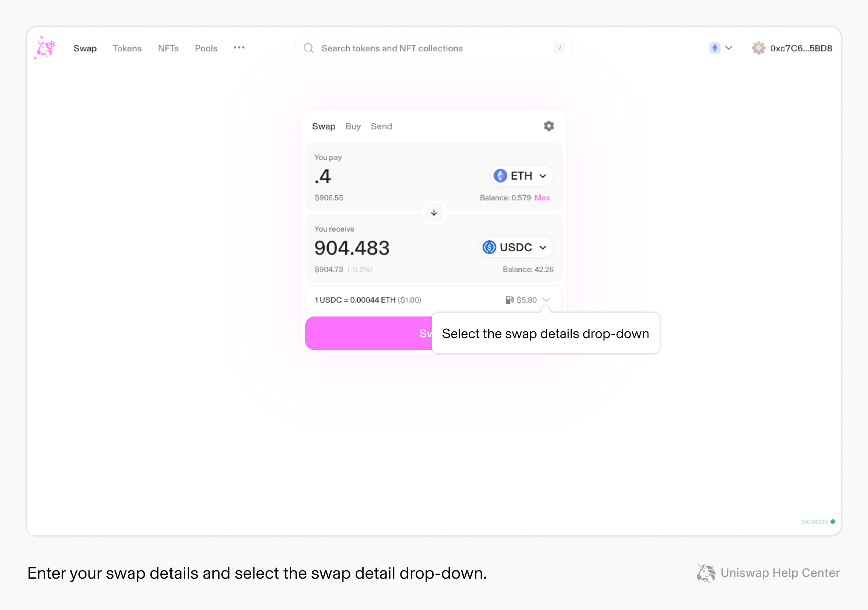Switch to the Send tab
868x610 pixels.
[x=381, y=126]
